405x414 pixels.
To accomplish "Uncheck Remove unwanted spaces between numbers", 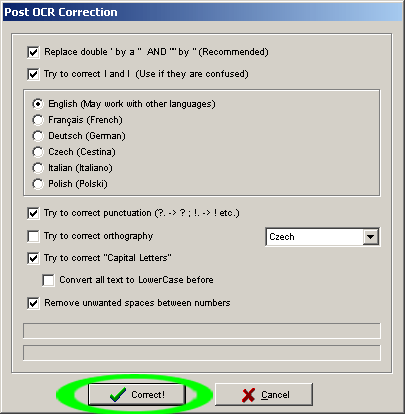I will click(33, 303).
